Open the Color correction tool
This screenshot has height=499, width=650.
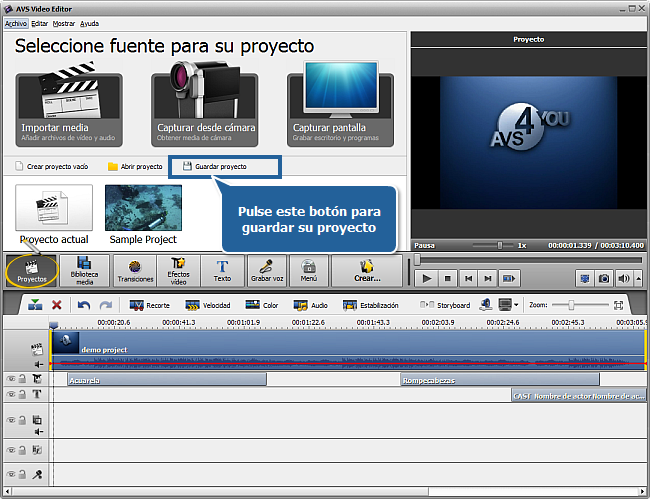[x=262, y=305]
